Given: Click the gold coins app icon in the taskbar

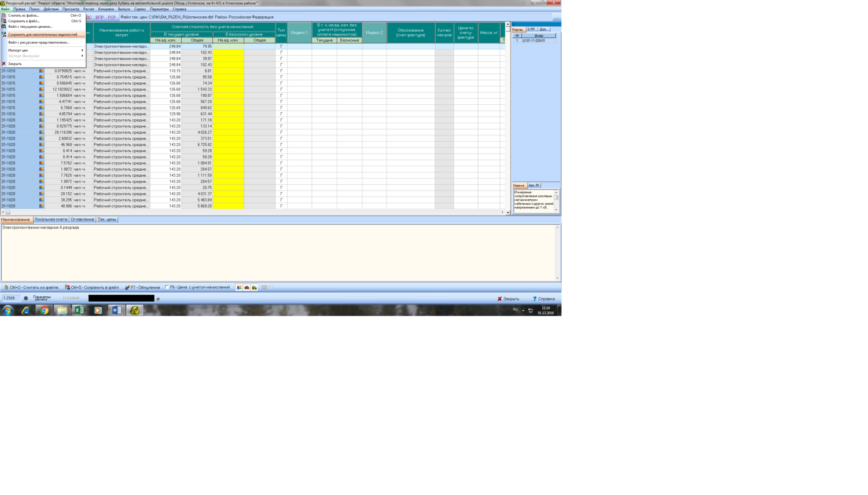Looking at the screenshot, I should coord(135,310).
